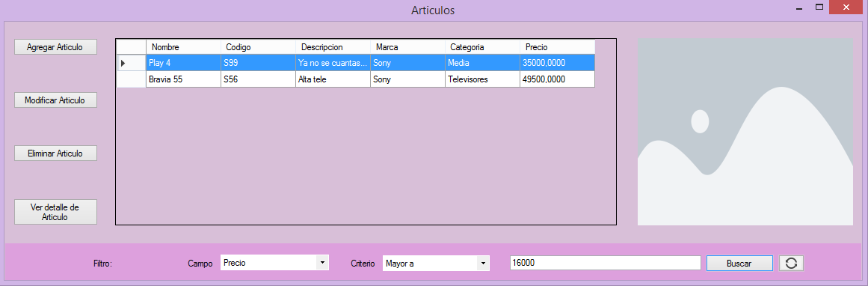Click the "Alta tele" description cell
This screenshot has width=868, height=286.
[333, 79]
